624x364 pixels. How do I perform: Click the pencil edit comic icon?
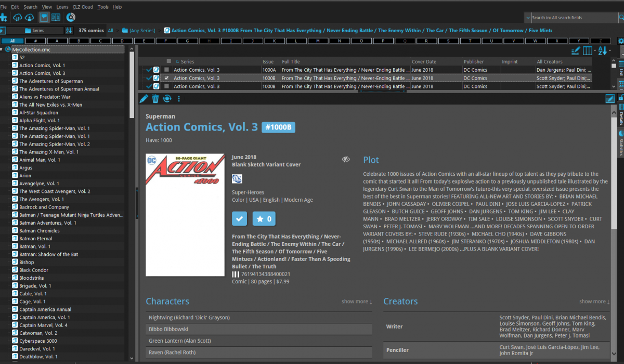coord(144,98)
